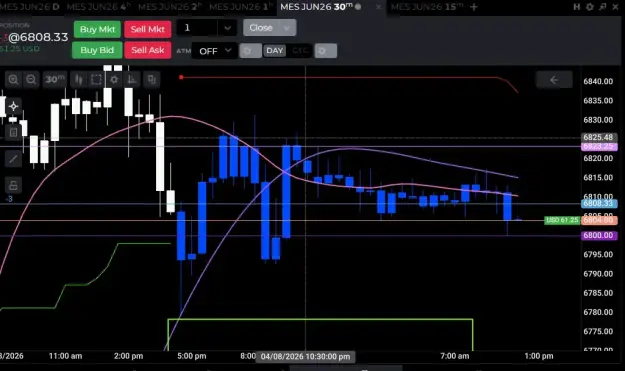
Task: Click the 6840.00 price axis value
Action: pyautogui.click(x=598, y=81)
